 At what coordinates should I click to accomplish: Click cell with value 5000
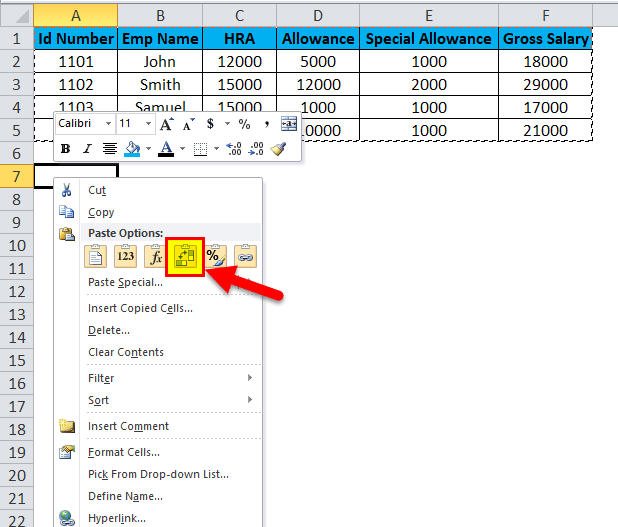pos(318,61)
